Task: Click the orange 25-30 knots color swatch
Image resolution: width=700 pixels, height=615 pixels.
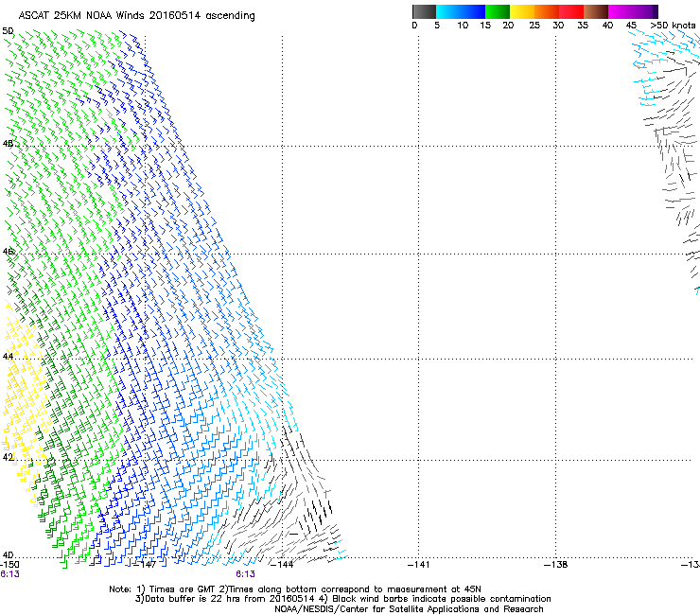Action: point(547,11)
